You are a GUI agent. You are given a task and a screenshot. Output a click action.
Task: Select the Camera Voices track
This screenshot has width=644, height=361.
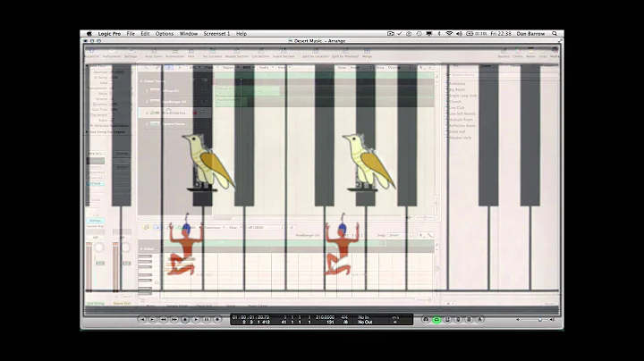pyautogui.click(x=174, y=123)
